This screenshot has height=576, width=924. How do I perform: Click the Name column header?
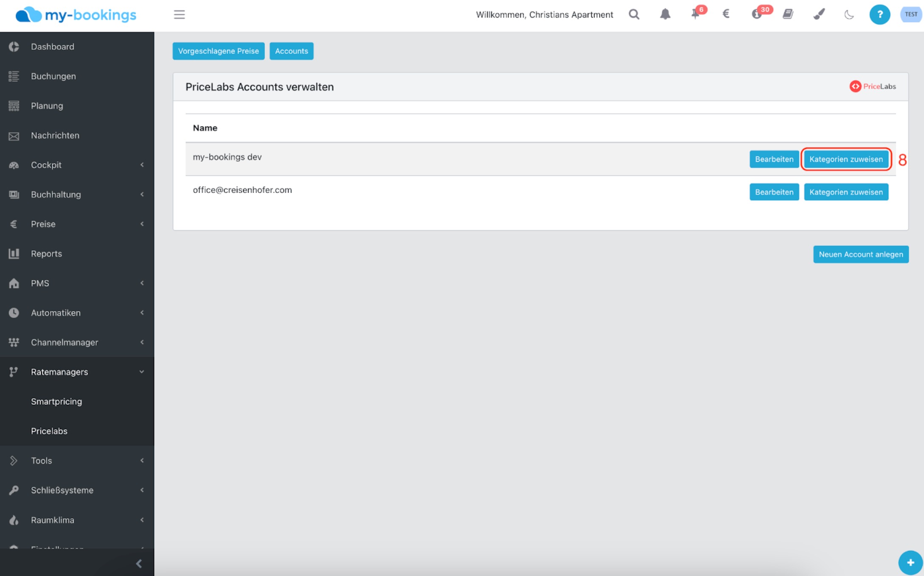tap(205, 128)
